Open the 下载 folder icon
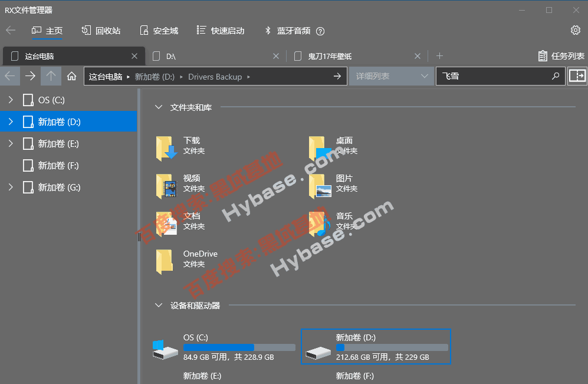The width and height of the screenshot is (588, 384). click(x=166, y=149)
